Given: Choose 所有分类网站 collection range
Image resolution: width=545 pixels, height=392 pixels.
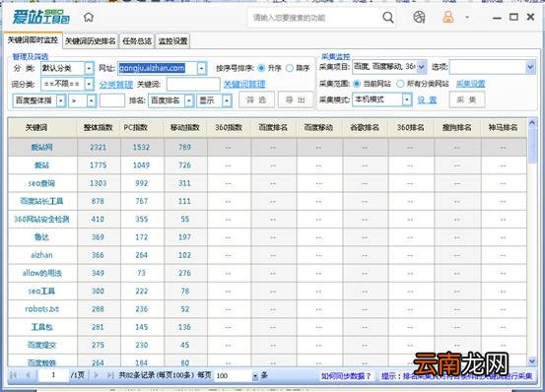Looking at the screenshot, I should pos(400,84).
